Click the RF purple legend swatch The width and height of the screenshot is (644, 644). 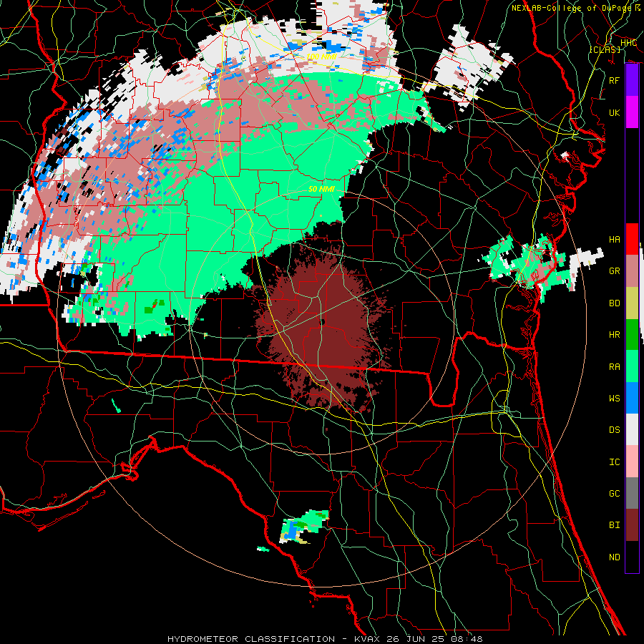click(x=632, y=80)
